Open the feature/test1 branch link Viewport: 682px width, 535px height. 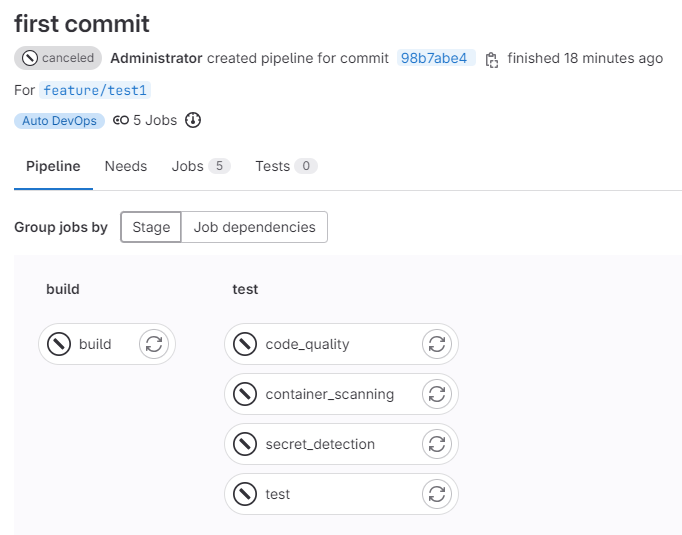point(95,90)
